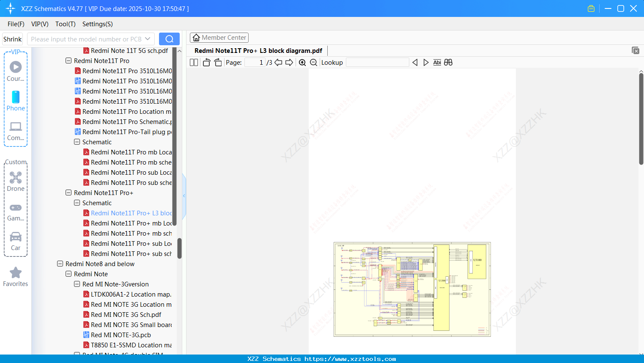Advance to the next page with forward arrow
Image resolution: width=644 pixels, height=363 pixels.
289,62
